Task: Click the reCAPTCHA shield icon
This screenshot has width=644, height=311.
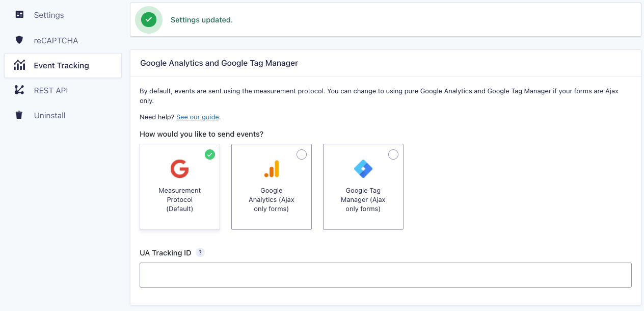Action: pyautogui.click(x=19, y=40)
